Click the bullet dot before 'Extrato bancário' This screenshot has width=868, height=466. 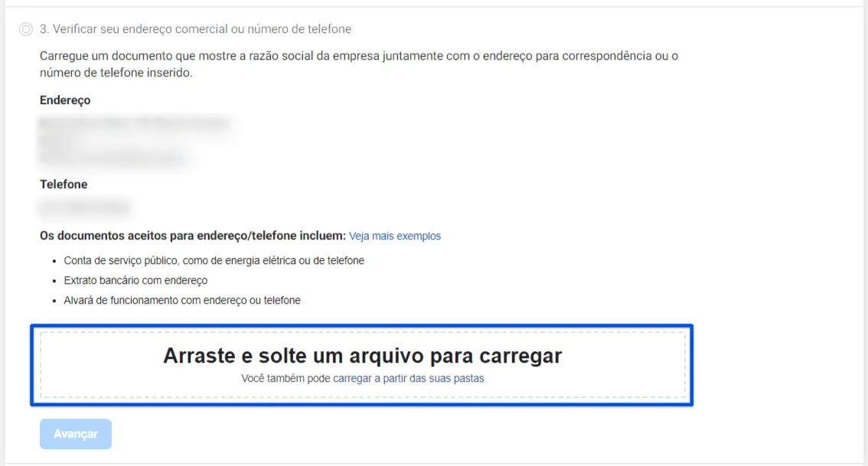pos(54,281)
